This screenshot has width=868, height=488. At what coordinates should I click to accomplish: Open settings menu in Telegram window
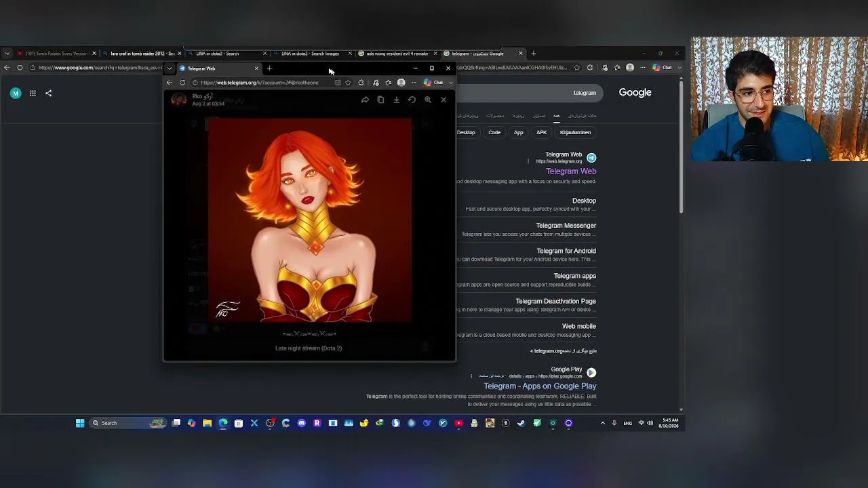tap(414, 83)
